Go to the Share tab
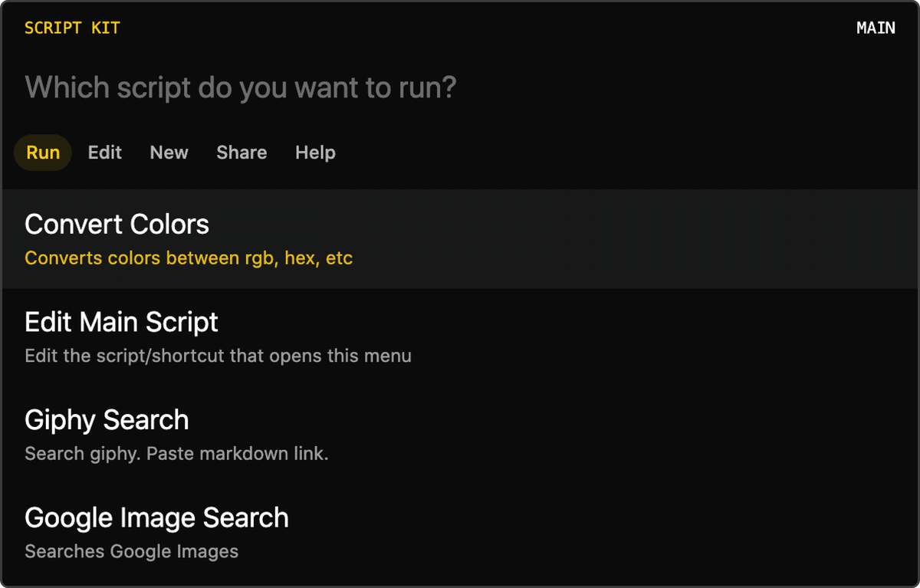This screenshot has height=588, width=920. pyautogui.click(x=242, y=153)
